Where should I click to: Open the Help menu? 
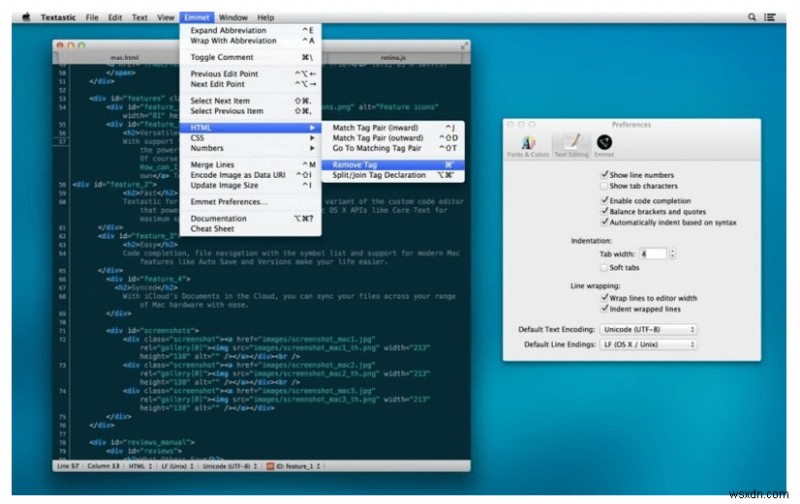click(265, 17)
